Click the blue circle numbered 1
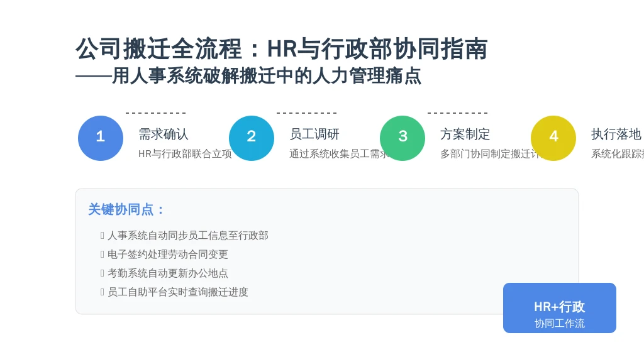The width and height of the screenshot is (644, 362). coord(100,138)
